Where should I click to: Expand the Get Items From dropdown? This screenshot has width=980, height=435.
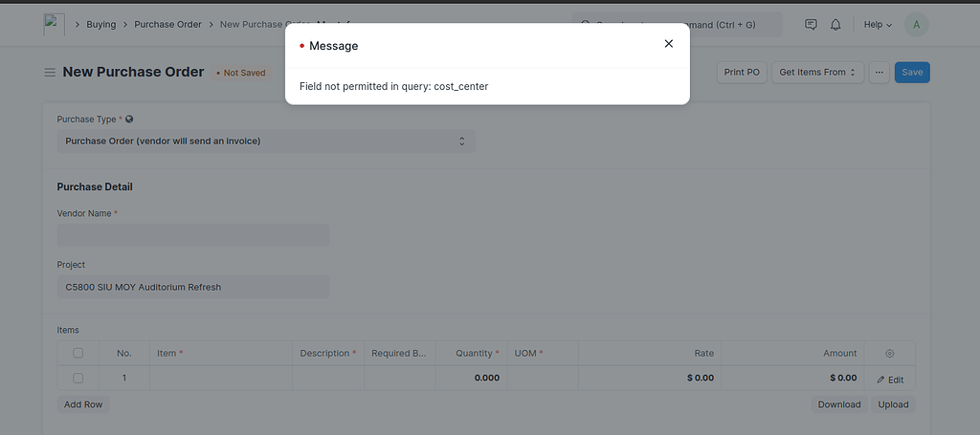coord(818,73)
